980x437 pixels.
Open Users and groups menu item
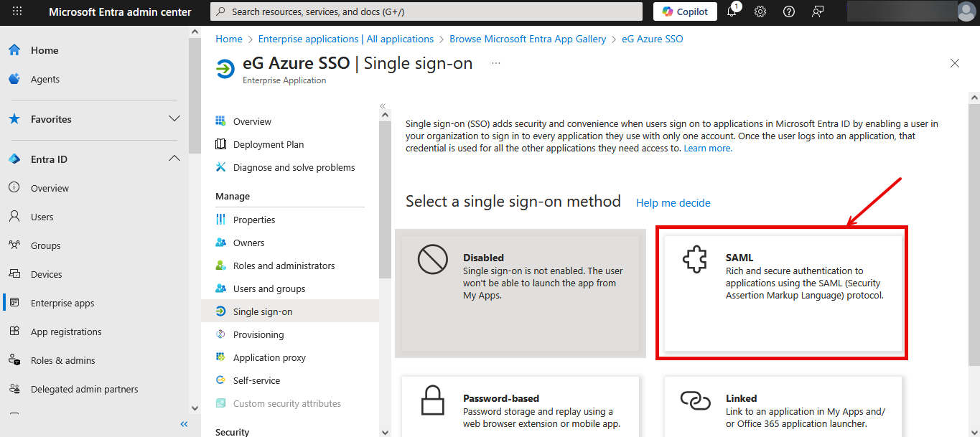(x=269, y=288)
